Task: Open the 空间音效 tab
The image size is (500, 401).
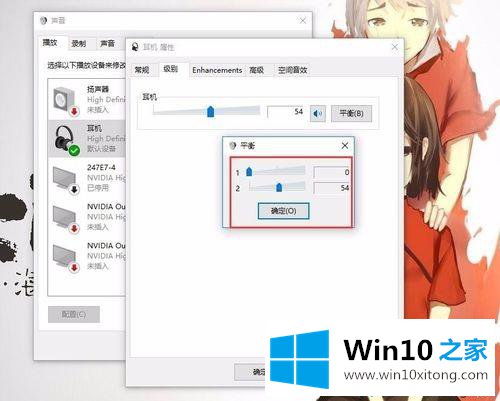Action: (292, 70)
